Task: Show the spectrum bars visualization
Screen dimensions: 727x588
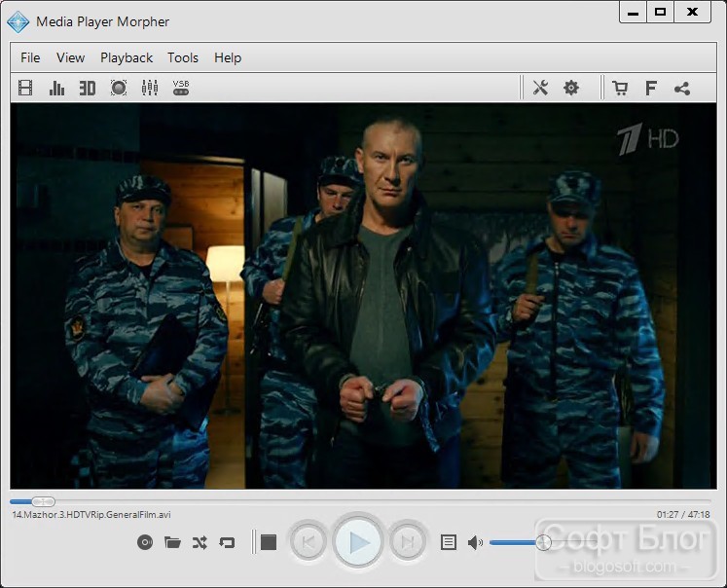Action: point(56,88)
